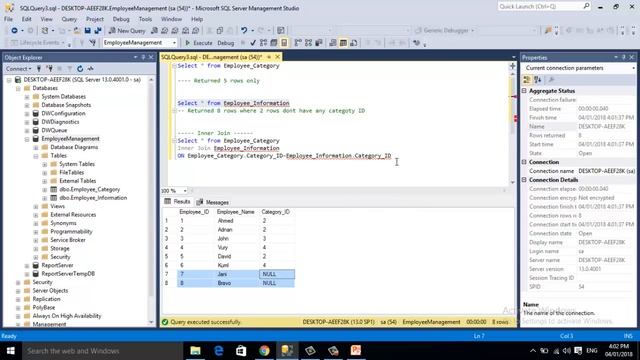
Task: Click the Search the web and Windows box
Action: click(102, 351)
